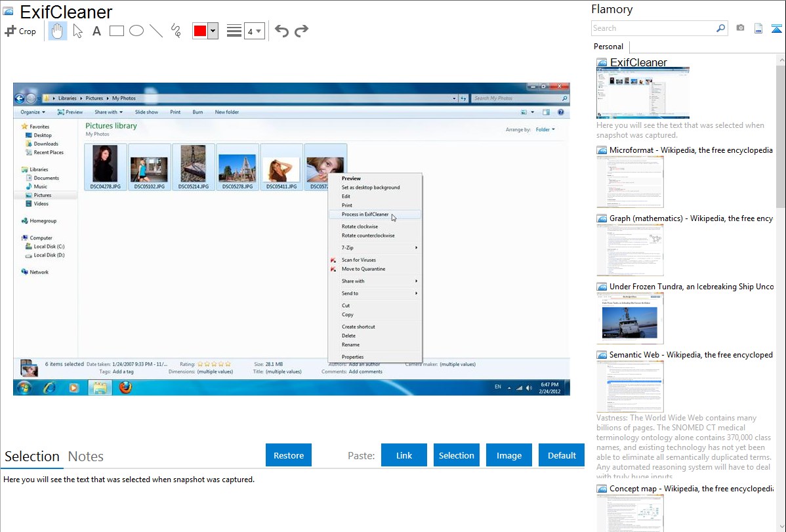Click the document page icon near search
786x532 pixels.
tap(758, 28)
